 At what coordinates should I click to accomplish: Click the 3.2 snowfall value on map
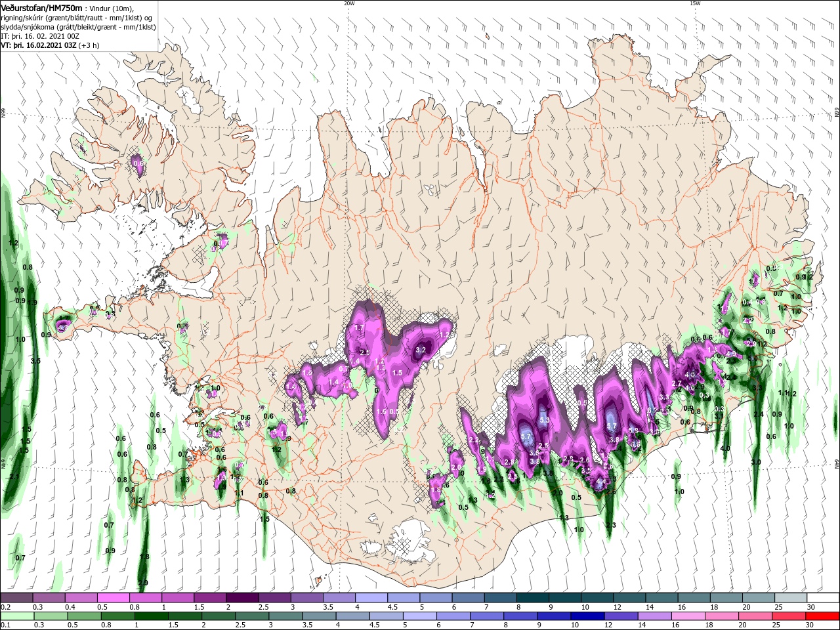click(421, 350)
